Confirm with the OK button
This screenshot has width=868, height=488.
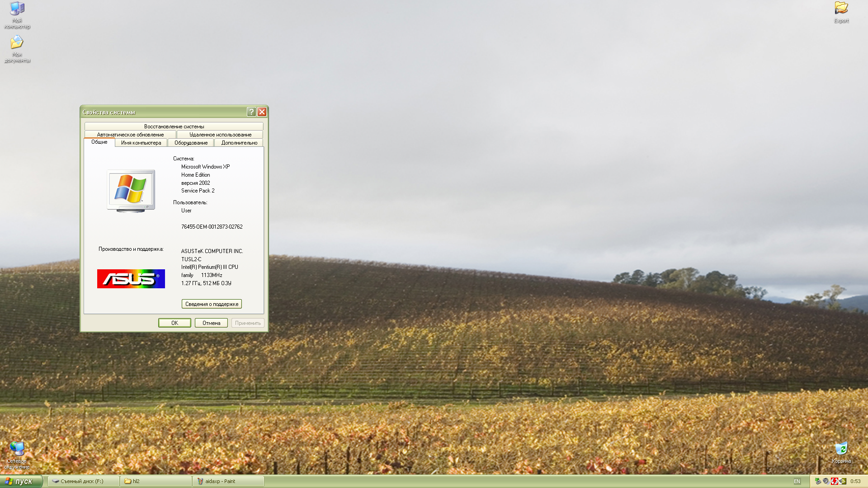(x=175, y=323)
